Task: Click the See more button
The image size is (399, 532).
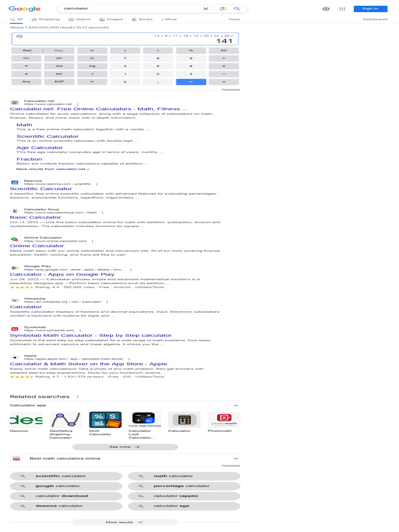Action: coord(125,447)
